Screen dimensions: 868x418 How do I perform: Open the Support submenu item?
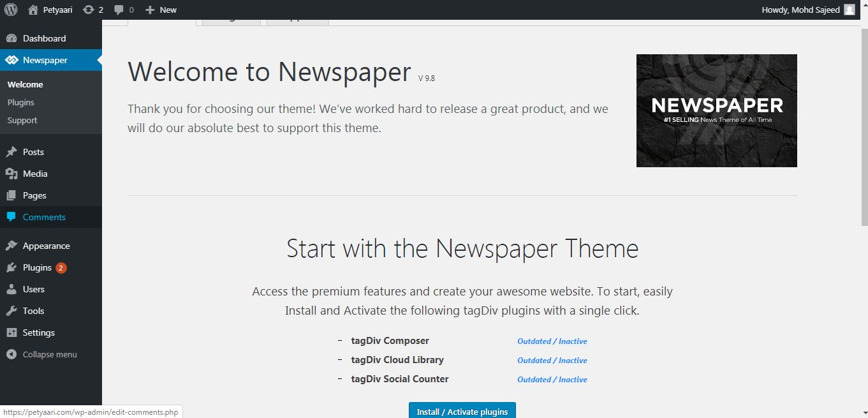(x=22, y=120)
